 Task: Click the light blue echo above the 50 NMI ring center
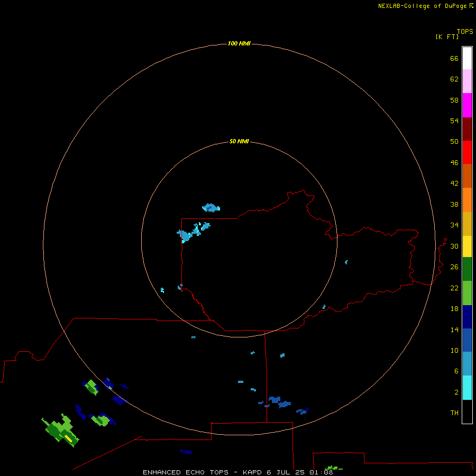click(211, 208)
